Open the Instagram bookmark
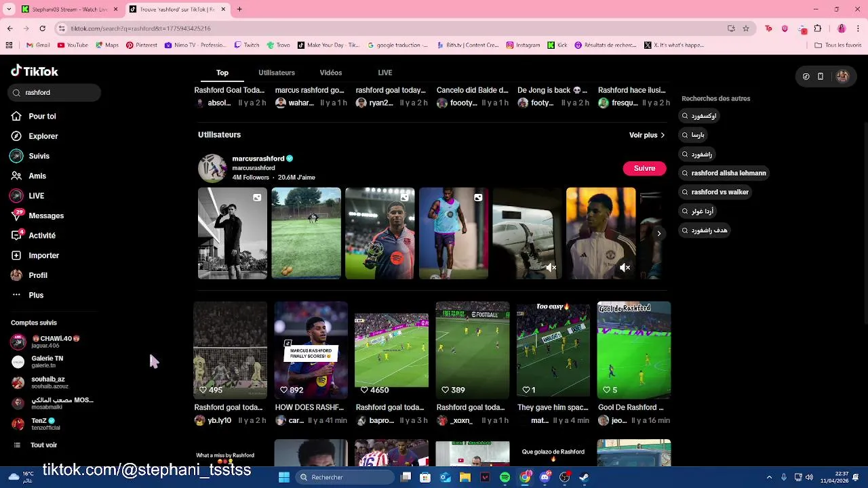Image resolution: width=868 pixels, height=488 pixels. click(x=523, y=45)
